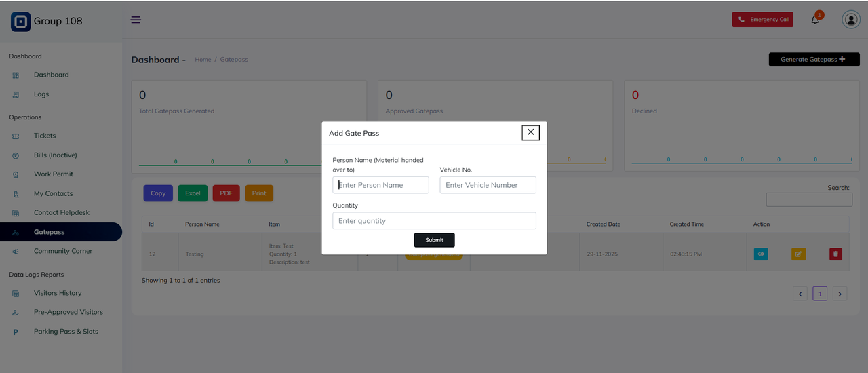This screenshot has width=868, height=373.
Task: Click the Vehicle Number input field
Action: pyautogui.click(x=488, y=185)
